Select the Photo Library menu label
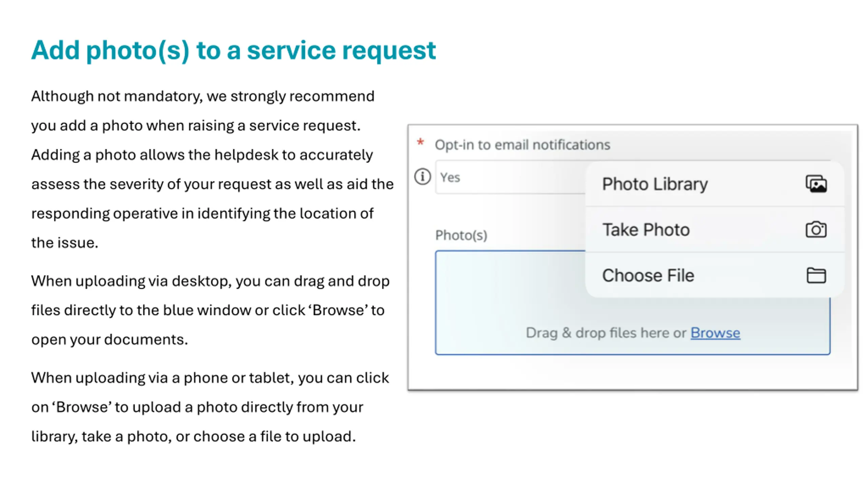The height and width of the screenshot is (488, 868). click(x=655, y=184)
